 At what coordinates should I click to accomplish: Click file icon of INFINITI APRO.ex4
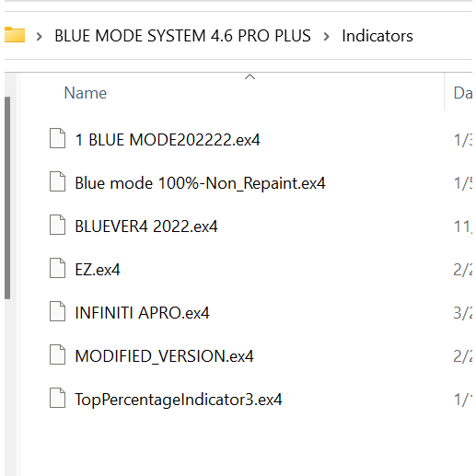point(57,311)
